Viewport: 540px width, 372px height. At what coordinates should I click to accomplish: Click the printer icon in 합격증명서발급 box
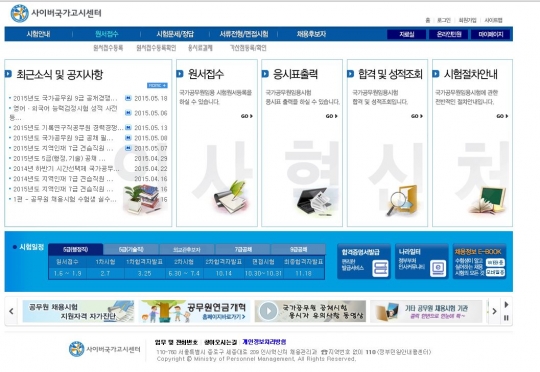[380, 268]
